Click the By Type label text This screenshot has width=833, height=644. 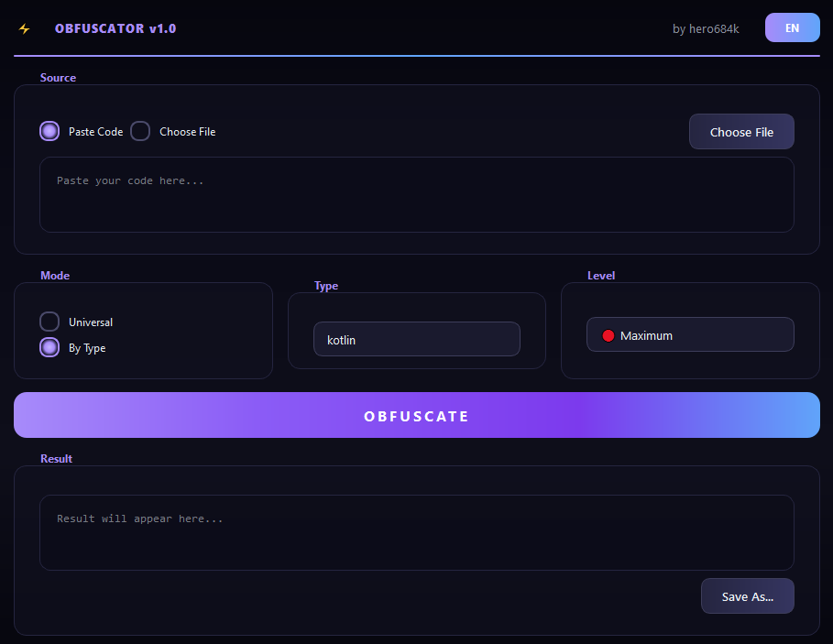click(87, 348)
